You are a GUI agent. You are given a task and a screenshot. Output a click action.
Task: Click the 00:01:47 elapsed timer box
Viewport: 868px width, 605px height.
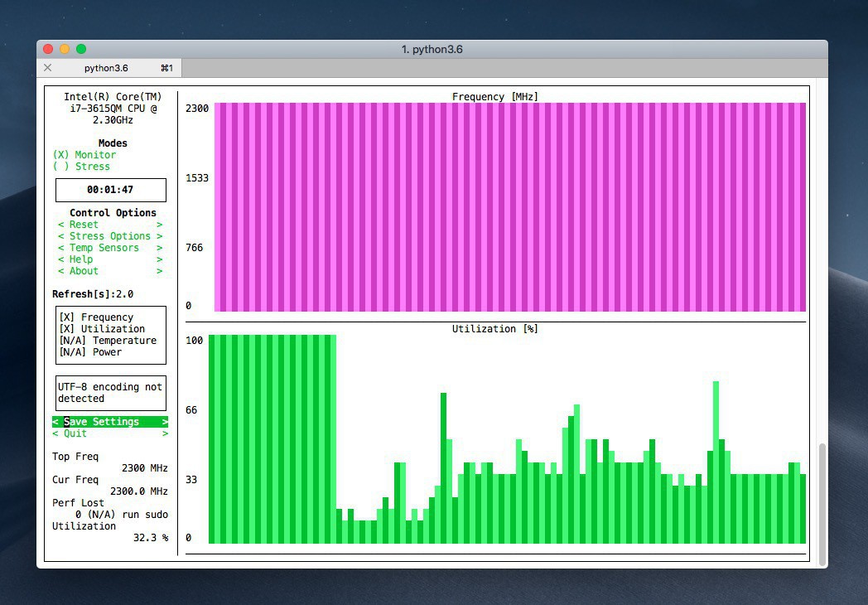pos(110,190)
